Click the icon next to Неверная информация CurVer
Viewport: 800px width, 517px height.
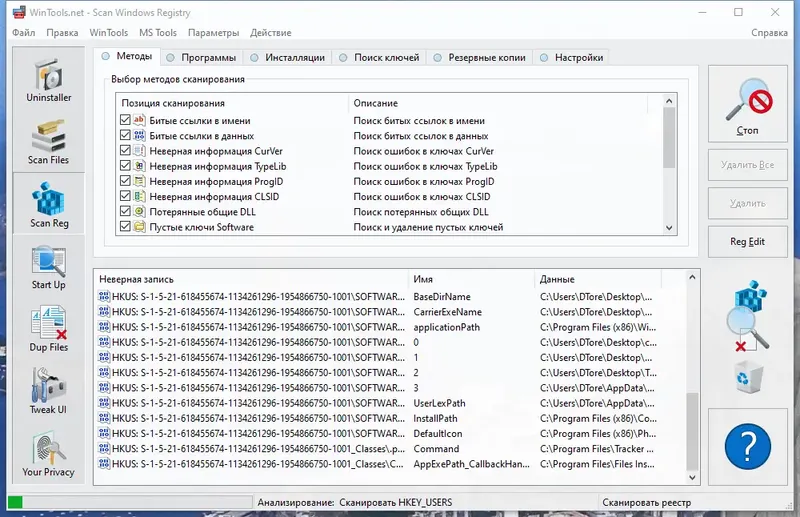(x=139, y=151)
